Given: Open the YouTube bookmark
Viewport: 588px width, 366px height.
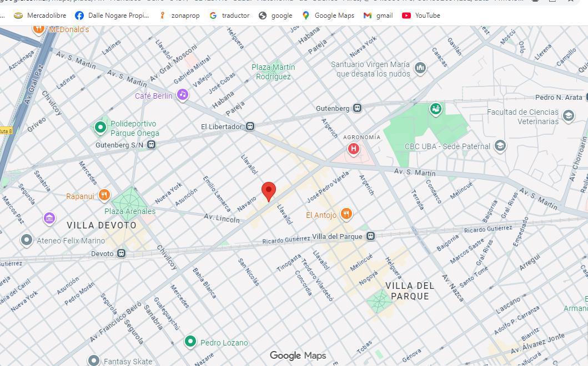Looking at the screenshot, I should pyautogui.click(x=421, y=16).
